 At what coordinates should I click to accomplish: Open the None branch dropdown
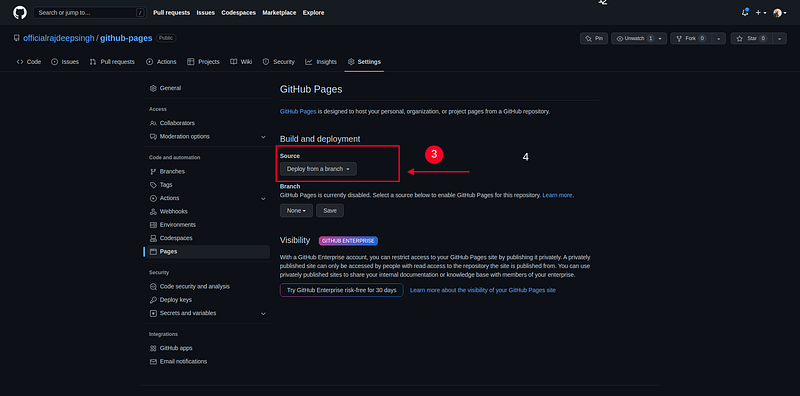(296, 210)
